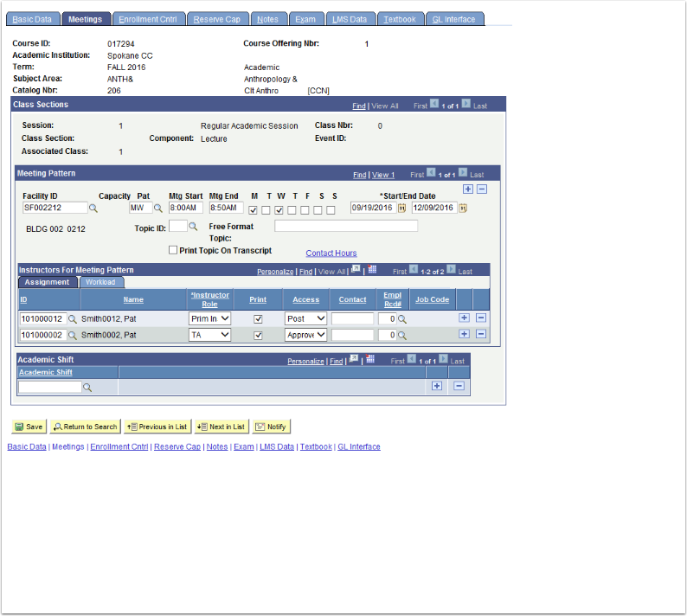
Task: Add a new Meeting Pattern row
Action: [468, 189]
